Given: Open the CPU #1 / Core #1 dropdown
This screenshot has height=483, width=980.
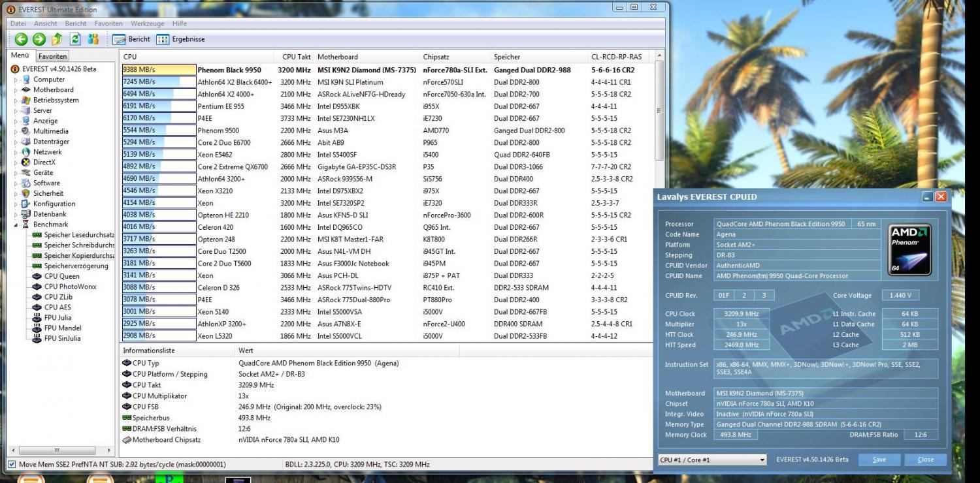Looking at the screenshot, I should (712, 460).
